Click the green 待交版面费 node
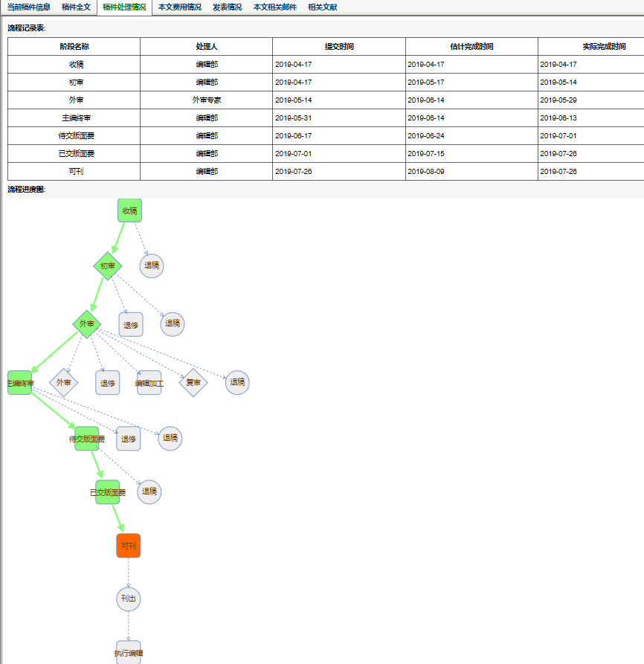This screenshot has height=664, width=644. point(87,439)
